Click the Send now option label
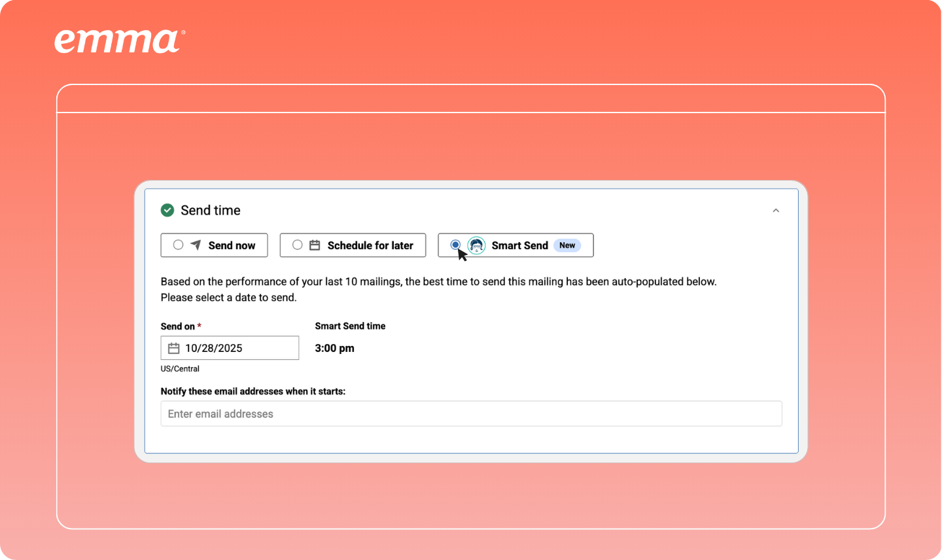This screenshot has width=942, height=560. click(232, 245)
